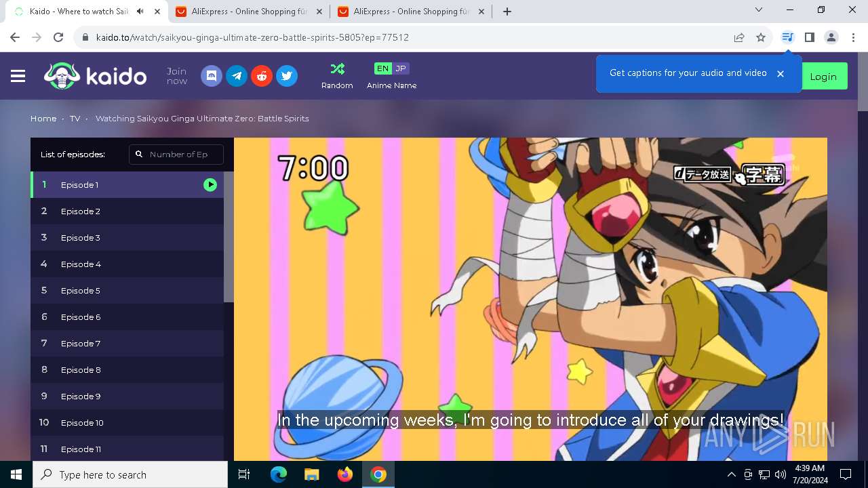Select Episode 4 in the list
Viewport: 868px width, 488px height.
pos(127,264)
